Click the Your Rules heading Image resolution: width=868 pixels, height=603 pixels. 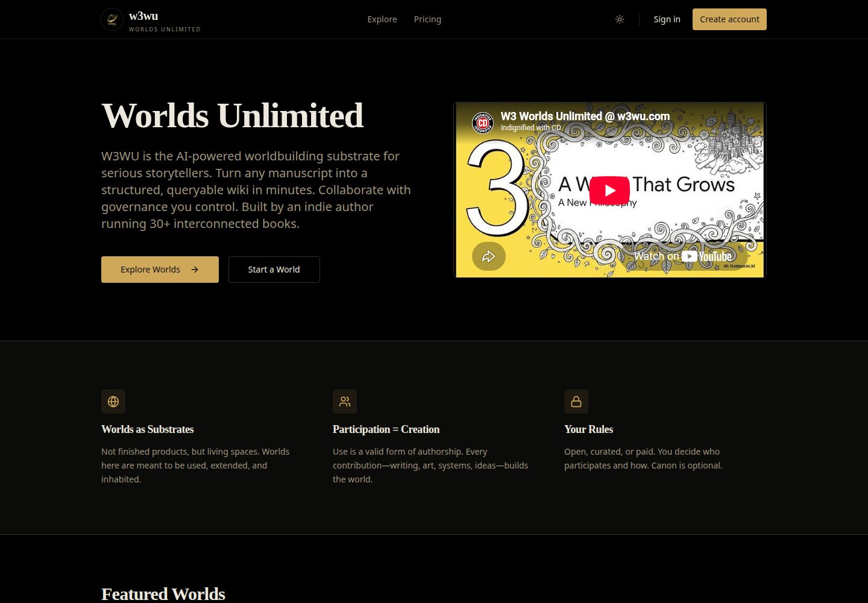click(588, 429)
